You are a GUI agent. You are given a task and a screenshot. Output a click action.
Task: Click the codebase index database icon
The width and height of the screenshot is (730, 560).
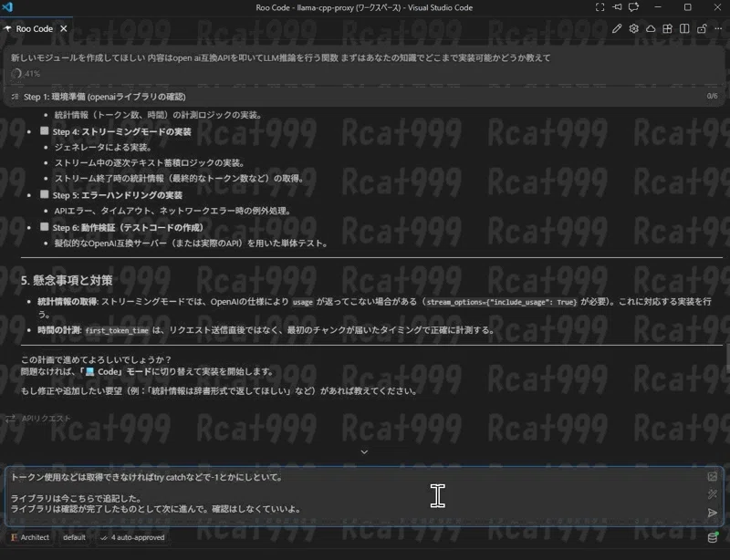713,538
